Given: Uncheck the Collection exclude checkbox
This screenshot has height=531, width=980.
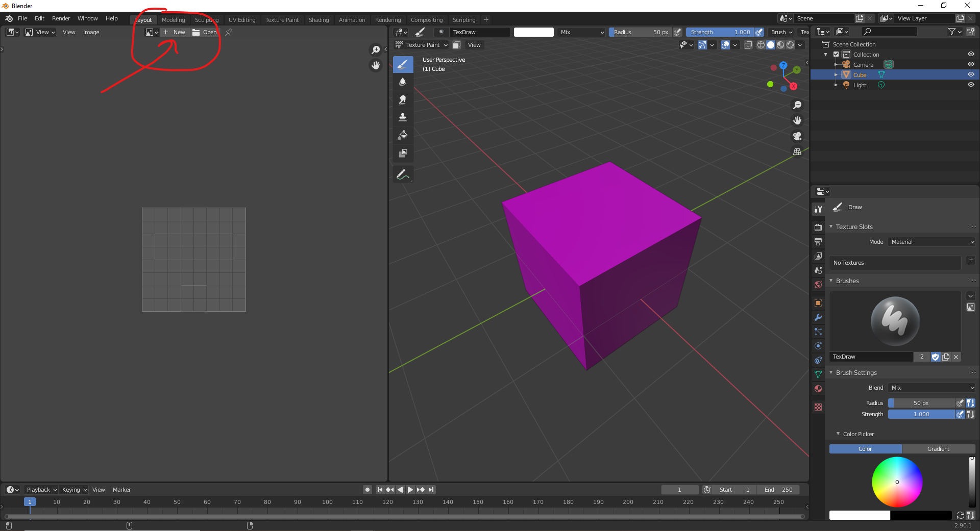Looking at the screenshot, I should point(836,54).
